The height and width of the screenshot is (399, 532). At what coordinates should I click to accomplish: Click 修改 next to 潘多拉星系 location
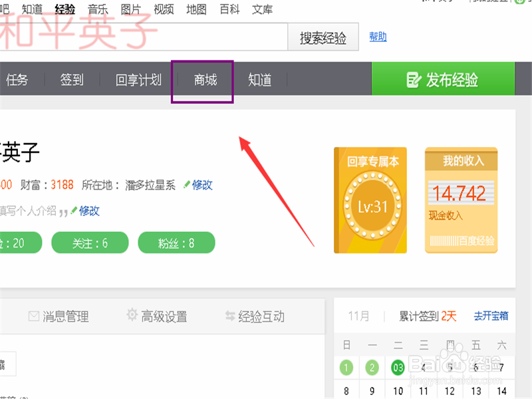[202, 185]
